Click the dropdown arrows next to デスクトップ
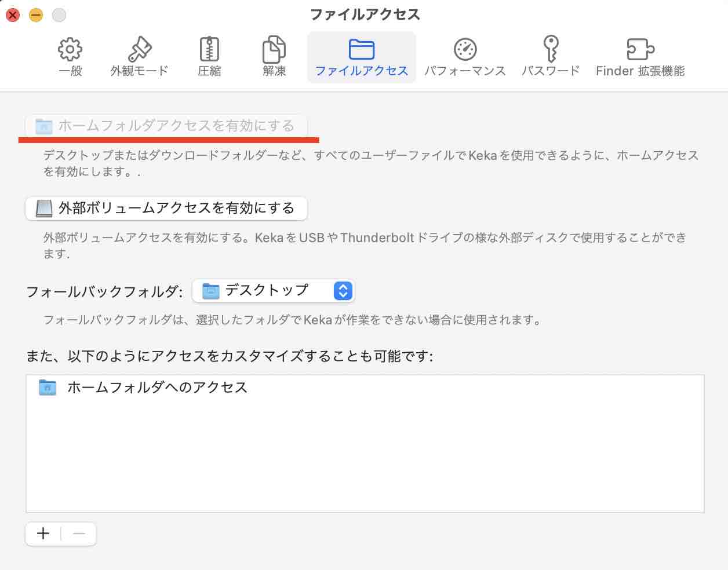Viewport: 728px width, 570px height. 343,291
